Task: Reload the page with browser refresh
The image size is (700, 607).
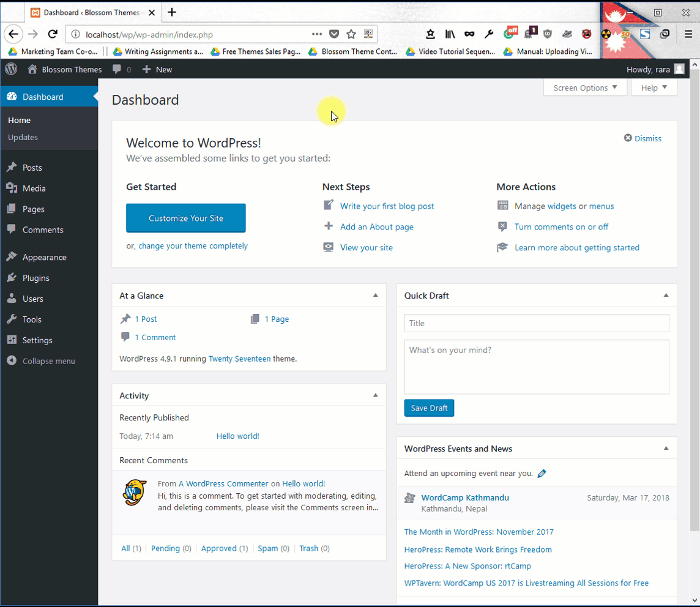Action: 53,34
